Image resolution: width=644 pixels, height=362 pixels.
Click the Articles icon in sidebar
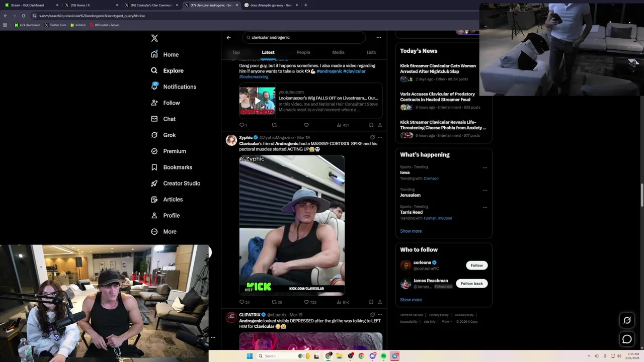pos(154,199)
